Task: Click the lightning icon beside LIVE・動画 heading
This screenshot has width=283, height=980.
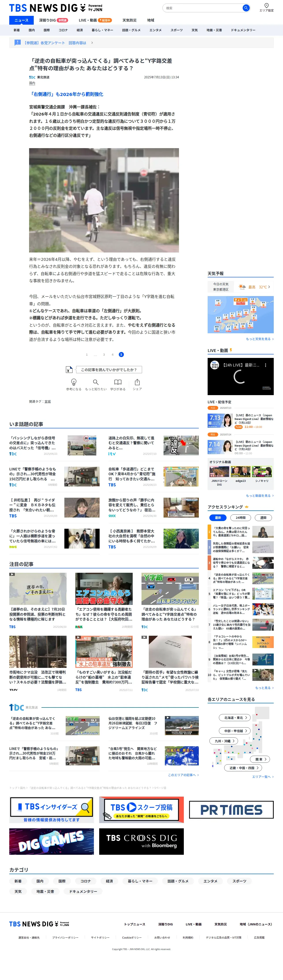Action: 231,350
